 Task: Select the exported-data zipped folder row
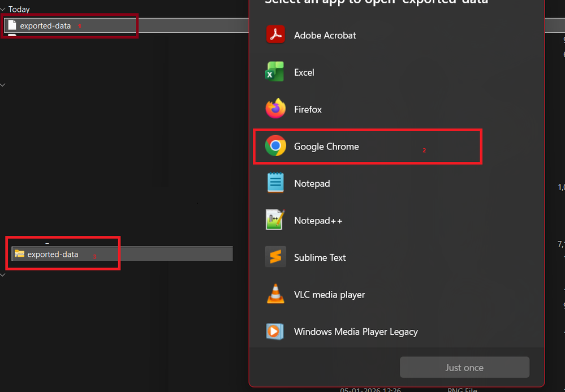[122, 254]
